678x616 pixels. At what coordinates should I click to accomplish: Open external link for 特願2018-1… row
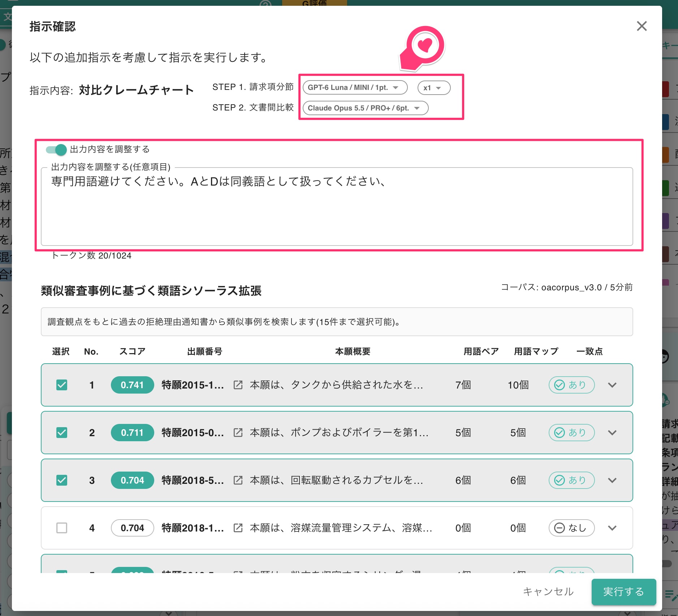[238, 528]
